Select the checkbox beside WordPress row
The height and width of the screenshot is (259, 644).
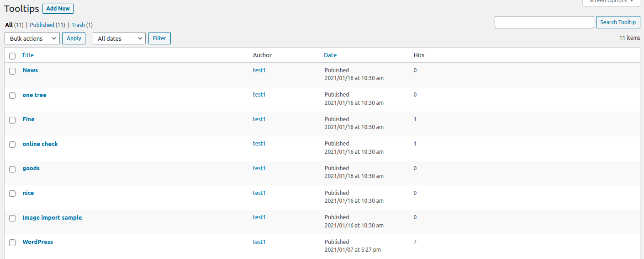click(x=12, y=243)
